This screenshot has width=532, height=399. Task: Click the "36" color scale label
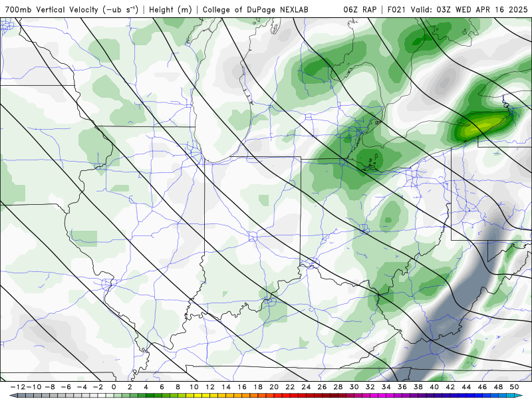[x=402, y=387]
